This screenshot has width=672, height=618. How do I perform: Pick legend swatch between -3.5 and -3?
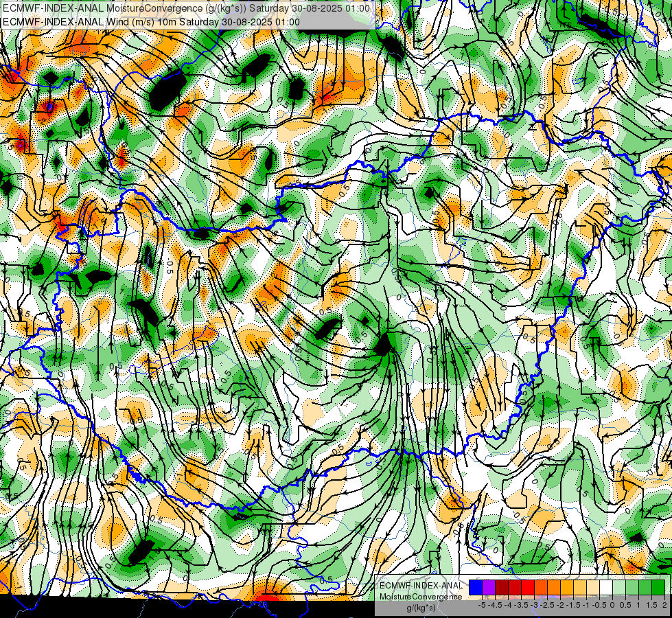(528, 588)
